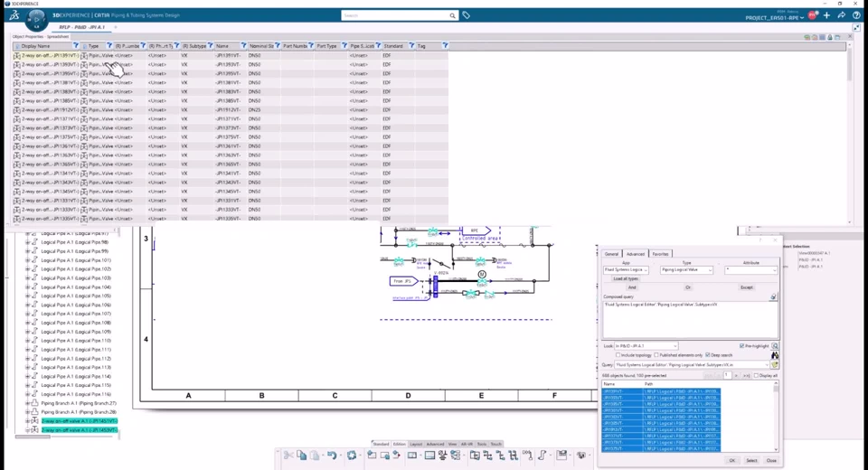Image resolution: width=868 pixels, height=470 pixels.
Task: Click the results page number field
Action: tap(727, 375)
